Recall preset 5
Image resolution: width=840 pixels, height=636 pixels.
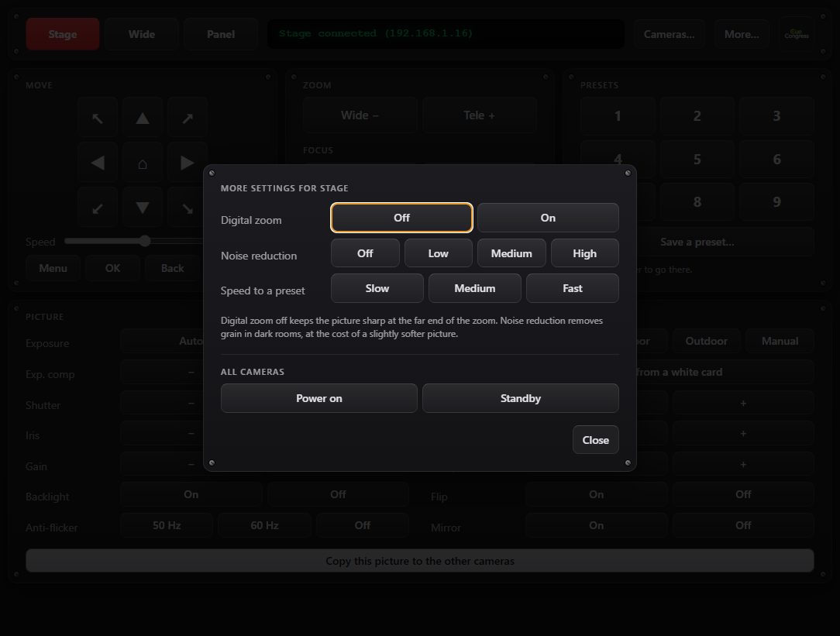tap(697, 159)
